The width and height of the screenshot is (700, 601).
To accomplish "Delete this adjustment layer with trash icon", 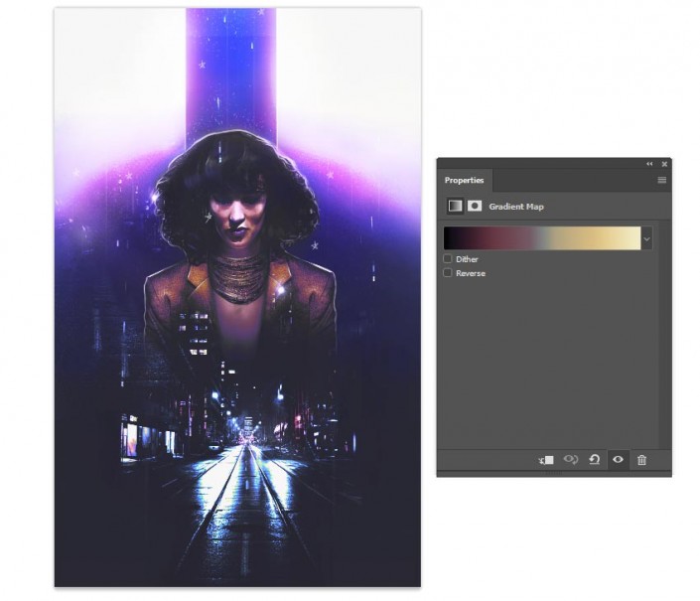I will coord(641,460).
